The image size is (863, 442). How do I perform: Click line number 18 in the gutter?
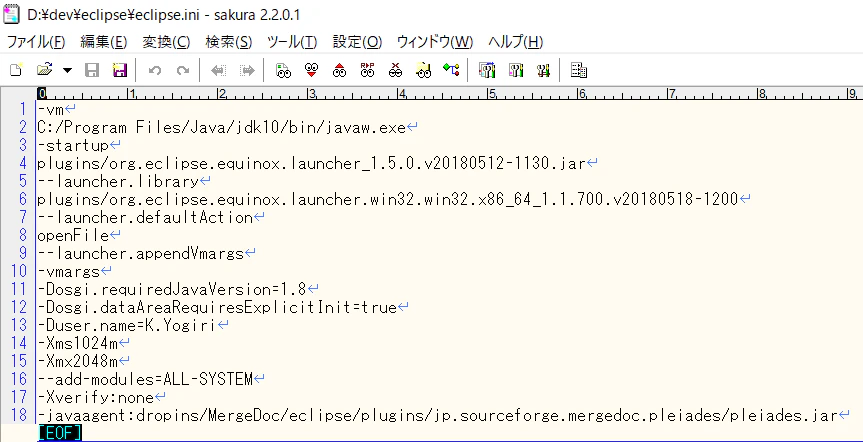coord(19,414)
